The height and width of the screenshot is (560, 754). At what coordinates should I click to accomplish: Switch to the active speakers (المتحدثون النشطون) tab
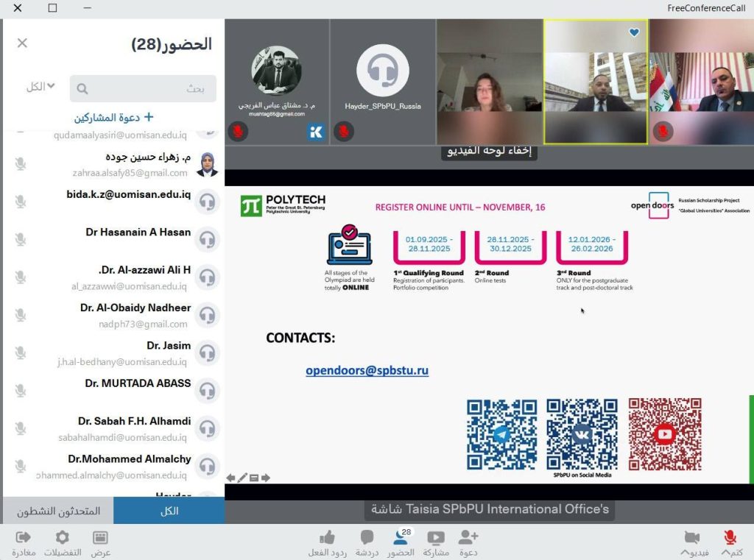[59, 511]
